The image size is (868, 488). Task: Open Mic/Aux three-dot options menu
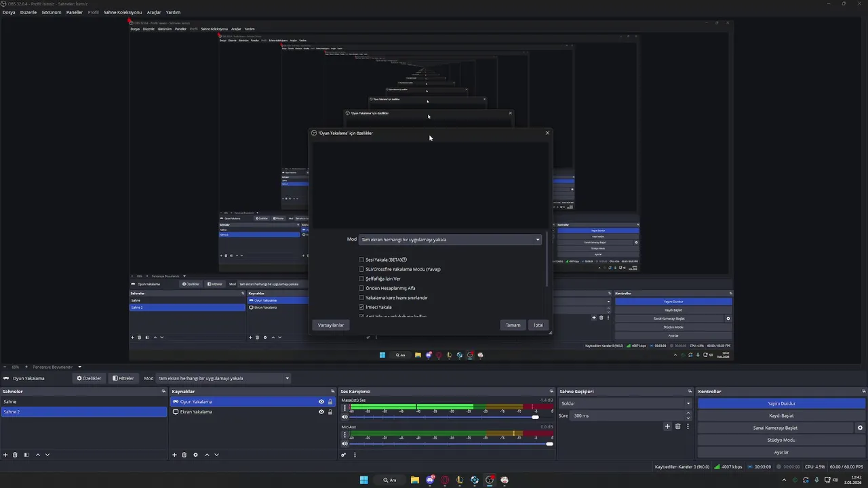tap(344, 435)
